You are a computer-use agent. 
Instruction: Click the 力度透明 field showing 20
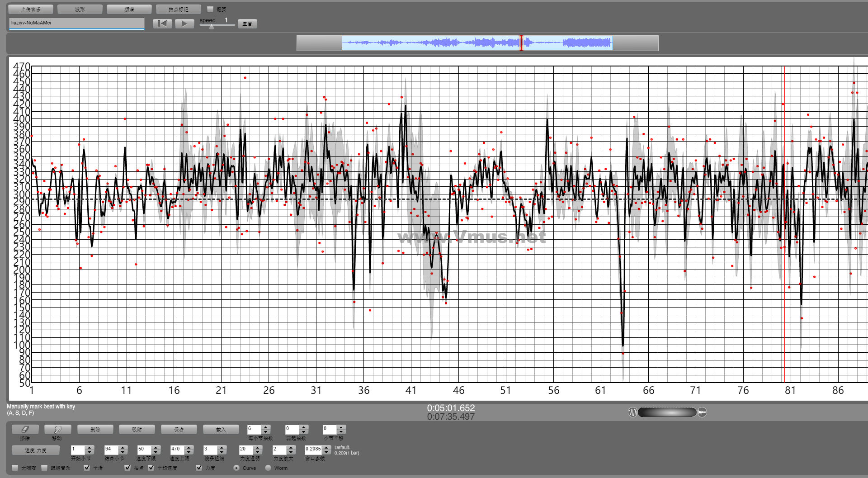246,450
